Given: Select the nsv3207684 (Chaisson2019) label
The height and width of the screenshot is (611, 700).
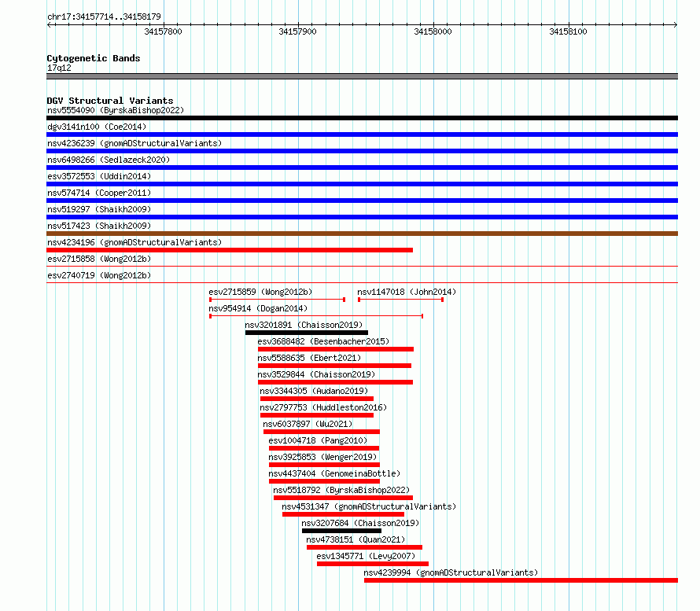Looking at the screenshot, I should pos(360,523).
